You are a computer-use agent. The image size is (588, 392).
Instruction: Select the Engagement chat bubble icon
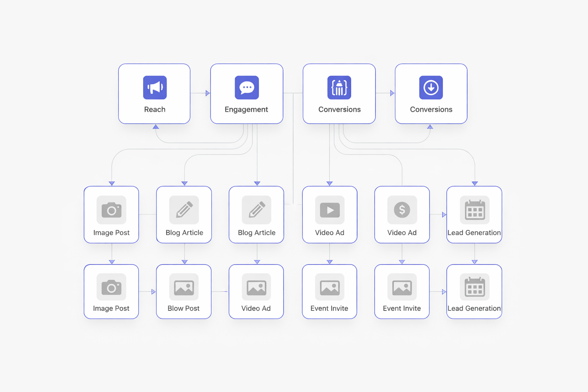pos(247,88)
